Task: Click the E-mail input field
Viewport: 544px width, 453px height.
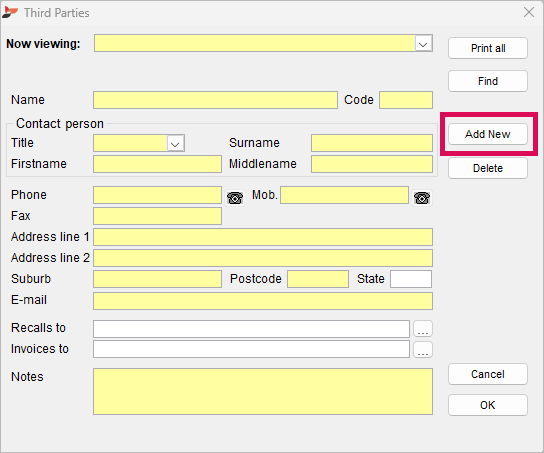Action: (263, 301)
